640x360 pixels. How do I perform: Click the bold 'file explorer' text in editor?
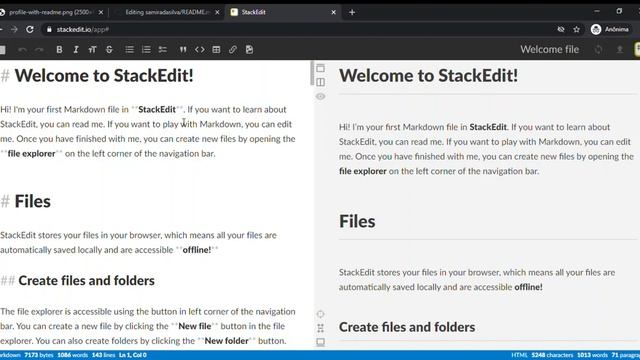[31, 153]
